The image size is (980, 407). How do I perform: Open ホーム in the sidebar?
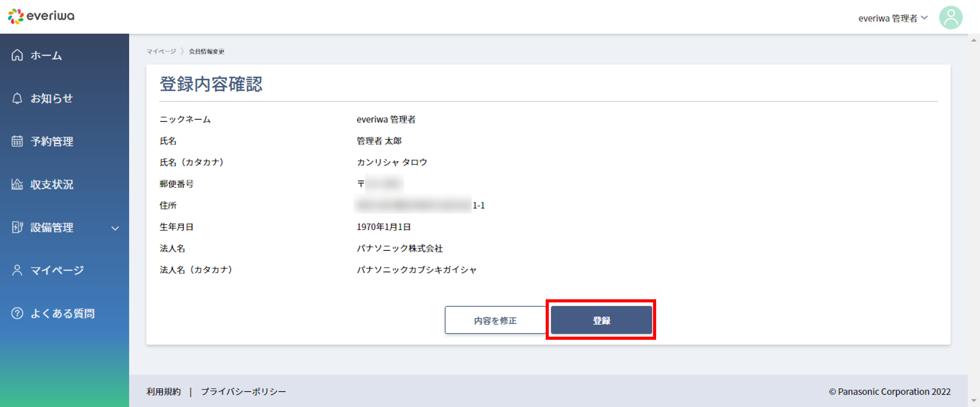coord(46,55)
